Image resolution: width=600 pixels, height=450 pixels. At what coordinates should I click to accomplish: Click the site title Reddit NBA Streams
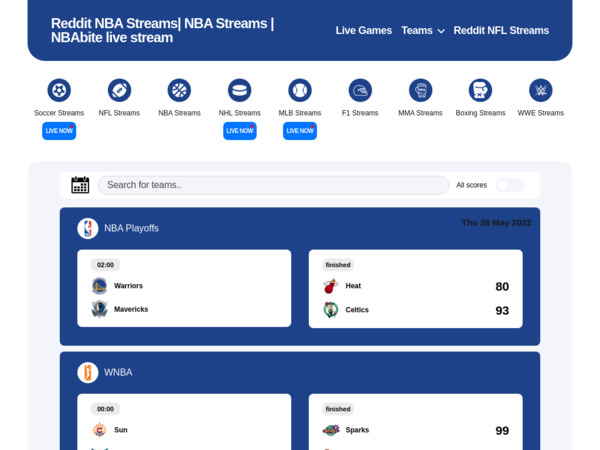tap(163, 31)
